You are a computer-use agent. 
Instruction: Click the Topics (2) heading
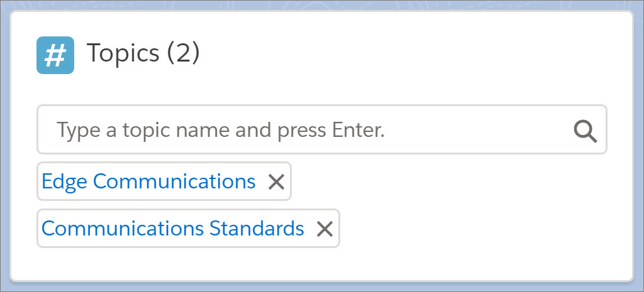point(143,53)
